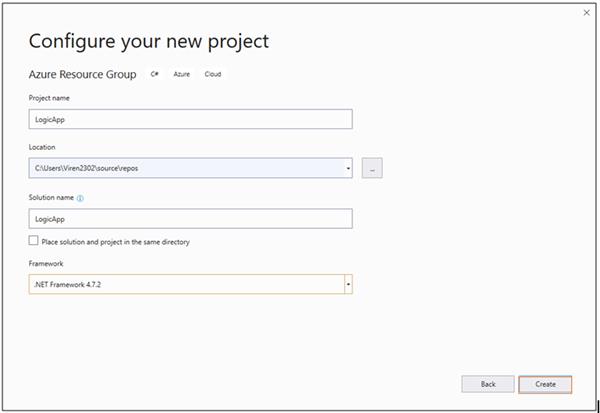Enable placing solution and project in same directory
The width and height of the screenshot is (600, 413).
(34, 241)
